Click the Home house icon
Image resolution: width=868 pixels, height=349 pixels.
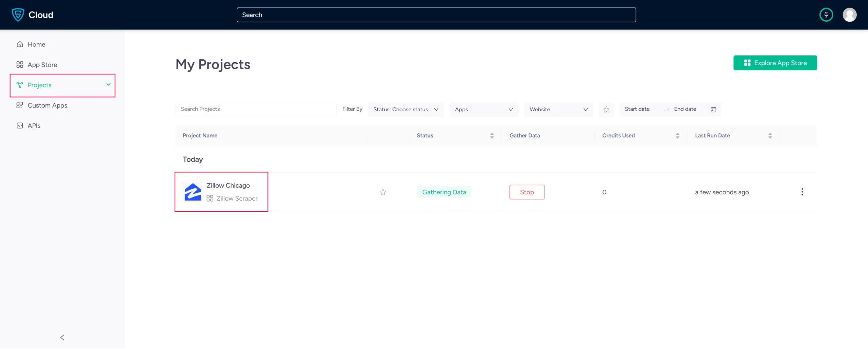pyautogui.click(x=20, y=44)
